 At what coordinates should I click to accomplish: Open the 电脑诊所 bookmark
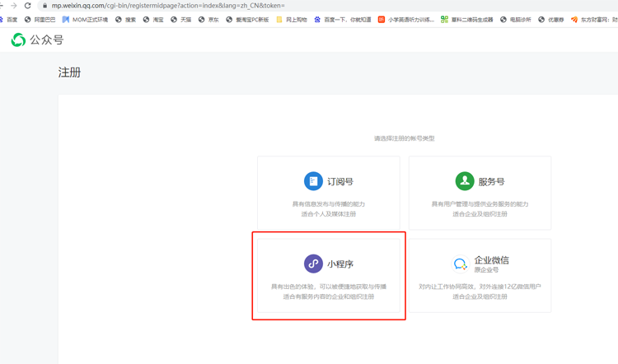[x=516, y=20]
